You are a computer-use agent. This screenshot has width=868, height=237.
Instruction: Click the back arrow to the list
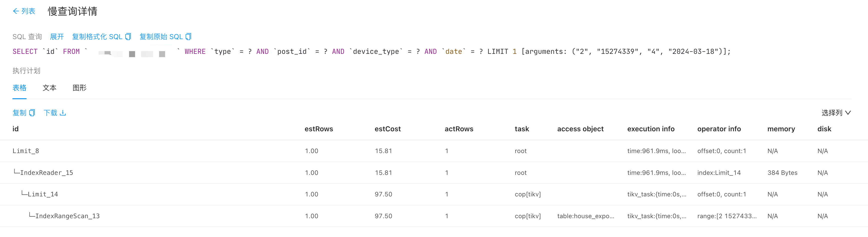[16, 11]
